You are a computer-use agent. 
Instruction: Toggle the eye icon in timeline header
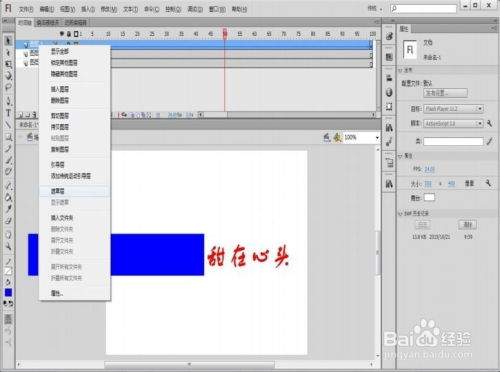click(62, 34)
